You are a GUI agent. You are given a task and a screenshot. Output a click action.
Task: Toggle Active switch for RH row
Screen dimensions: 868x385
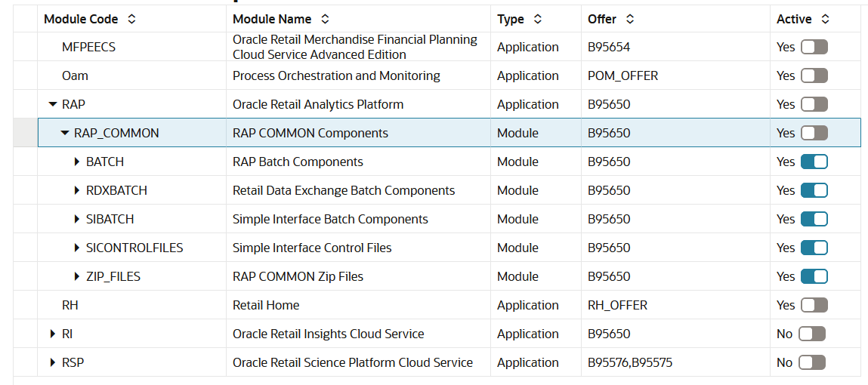(814, 305)
